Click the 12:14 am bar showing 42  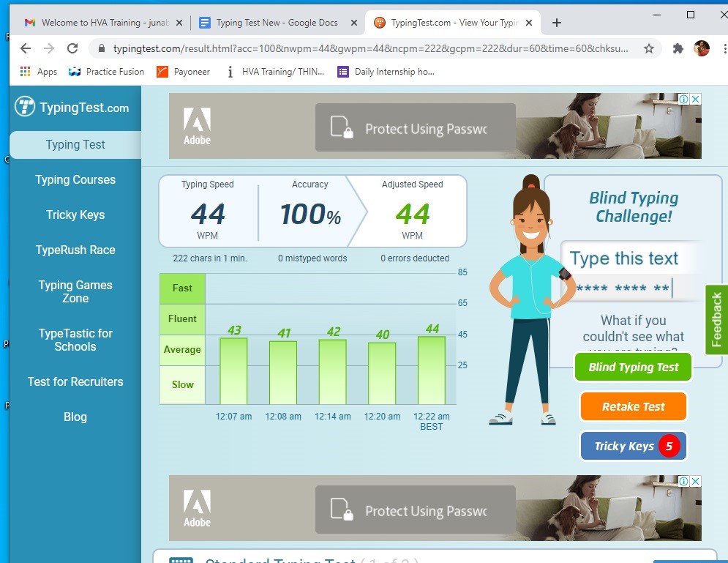[x=332, y=372]
